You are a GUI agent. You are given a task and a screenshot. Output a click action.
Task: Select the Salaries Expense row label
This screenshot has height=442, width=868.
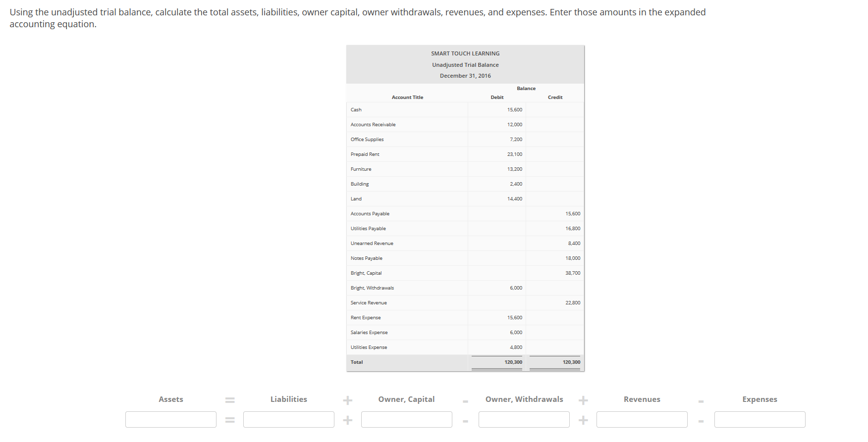pos(369,333)
